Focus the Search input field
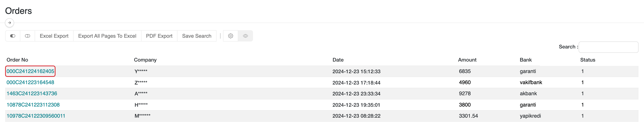Image resolution: width=644 pixels, height=122 pixels. coord(608,47)
